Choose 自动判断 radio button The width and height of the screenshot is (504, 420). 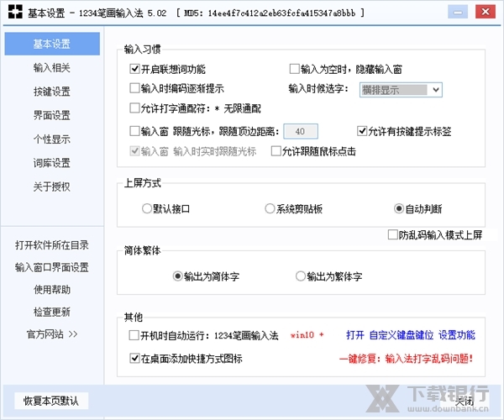coord(399,208)
